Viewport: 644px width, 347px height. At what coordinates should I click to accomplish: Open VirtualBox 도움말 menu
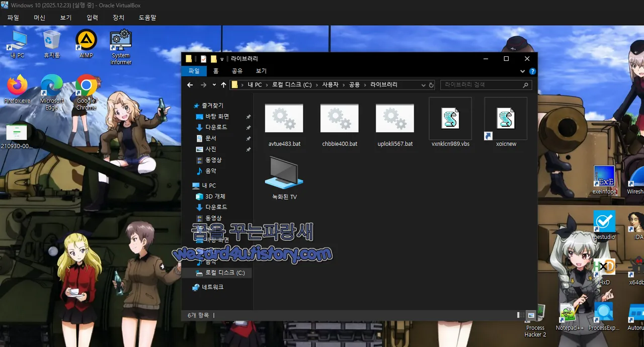147,18
